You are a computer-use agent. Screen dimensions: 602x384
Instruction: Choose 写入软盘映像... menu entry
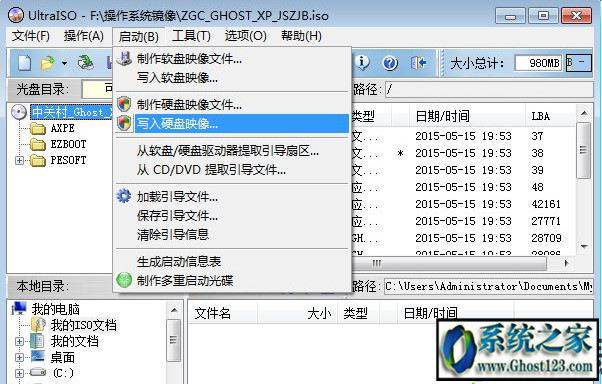coord(232,78)
